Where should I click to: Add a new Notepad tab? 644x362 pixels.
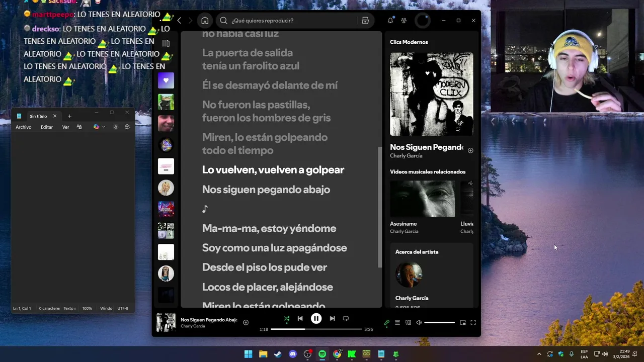tap(69, 116)
